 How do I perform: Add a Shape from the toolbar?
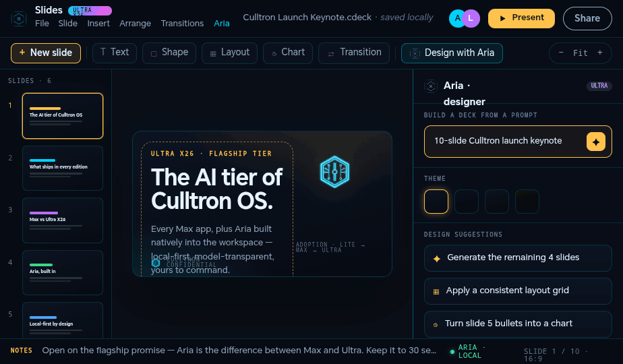pyautogui.click(x=169, y=53)
